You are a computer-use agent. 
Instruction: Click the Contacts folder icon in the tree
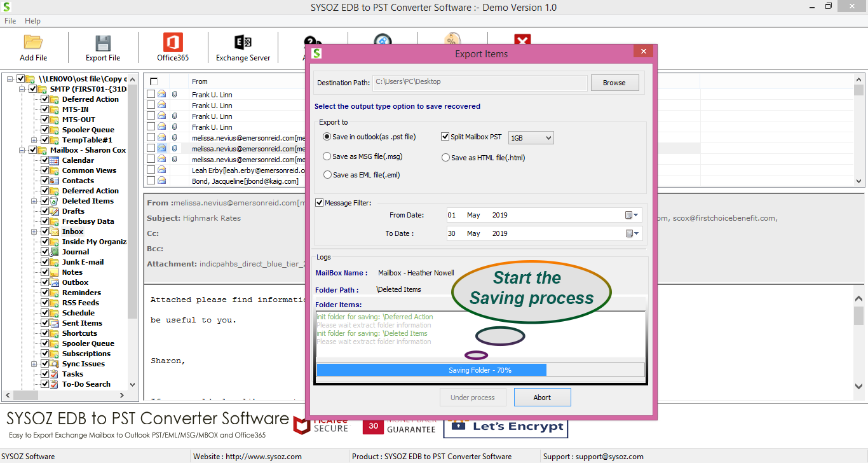click(55, 181)
